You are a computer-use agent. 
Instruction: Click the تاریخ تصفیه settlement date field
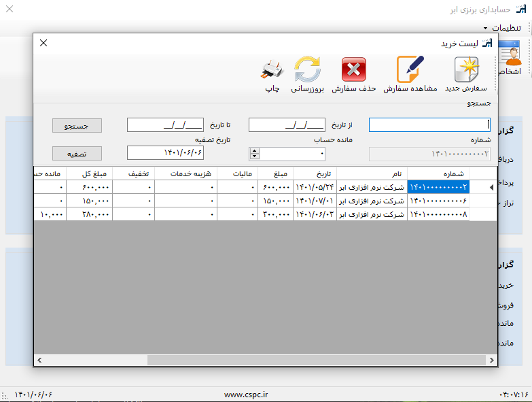(x=165, y=153)
